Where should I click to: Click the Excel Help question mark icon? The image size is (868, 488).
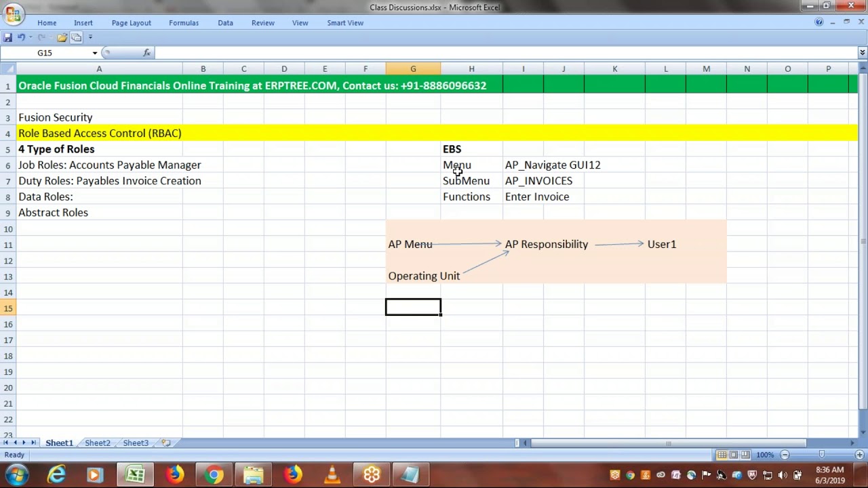click(818, 22)
